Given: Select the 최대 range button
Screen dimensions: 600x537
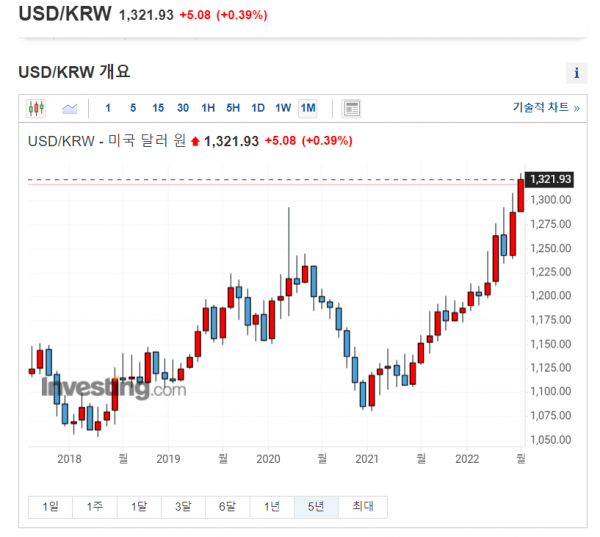Looking at the screenshot, I should click(362, 507).
